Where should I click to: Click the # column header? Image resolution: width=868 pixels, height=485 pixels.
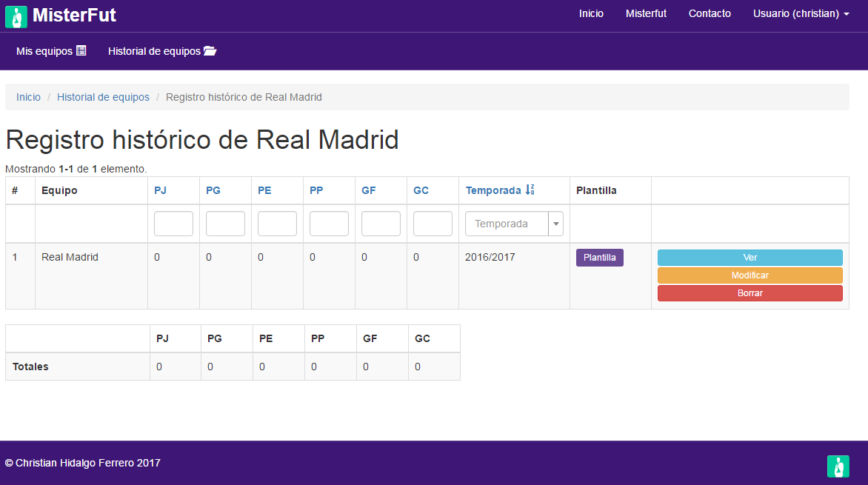[x=15, y=190]
